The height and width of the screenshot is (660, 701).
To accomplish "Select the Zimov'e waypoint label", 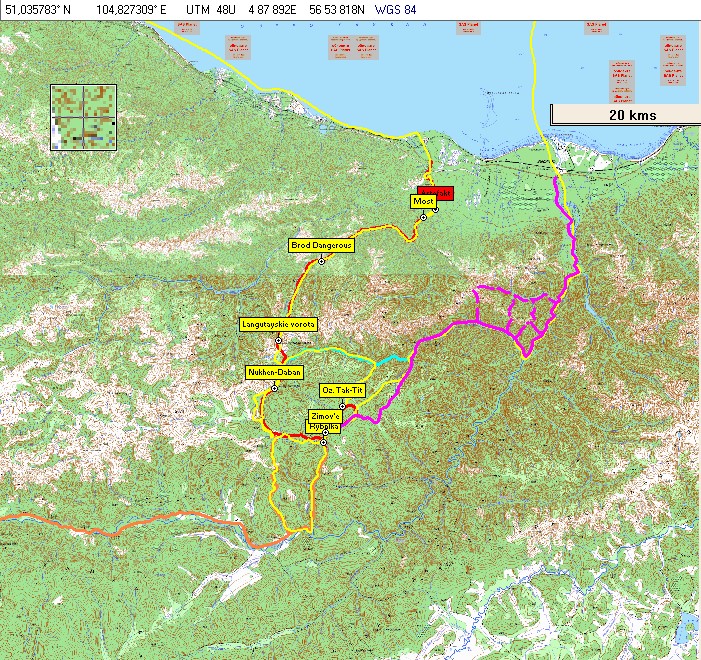I will coord(326,414).
